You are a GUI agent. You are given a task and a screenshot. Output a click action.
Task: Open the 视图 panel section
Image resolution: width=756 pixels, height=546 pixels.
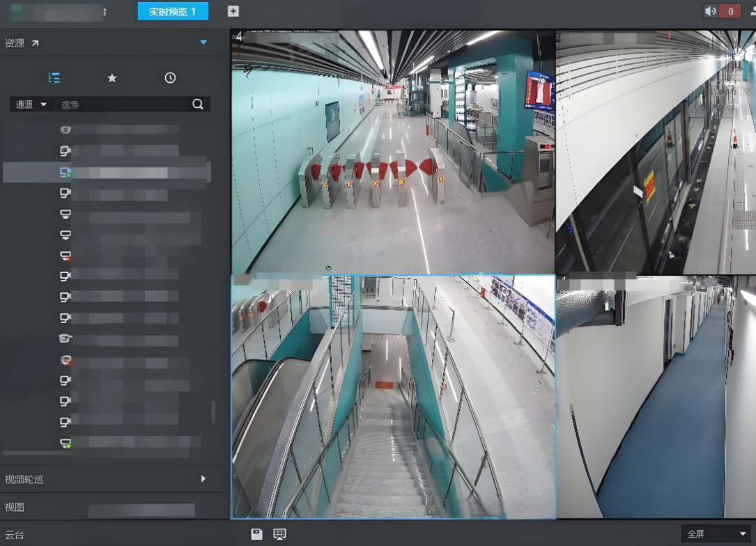(x=15, y=507)
